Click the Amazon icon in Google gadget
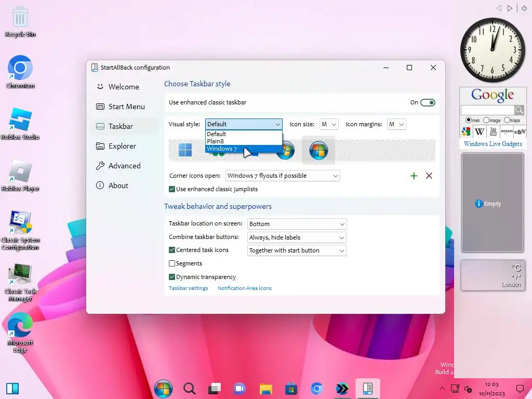532x399 pixels. point(507,131)
